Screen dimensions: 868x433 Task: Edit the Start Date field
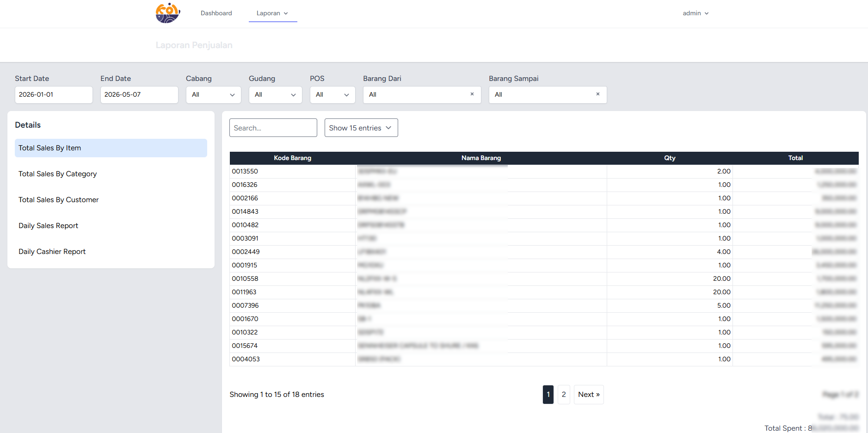54,94
